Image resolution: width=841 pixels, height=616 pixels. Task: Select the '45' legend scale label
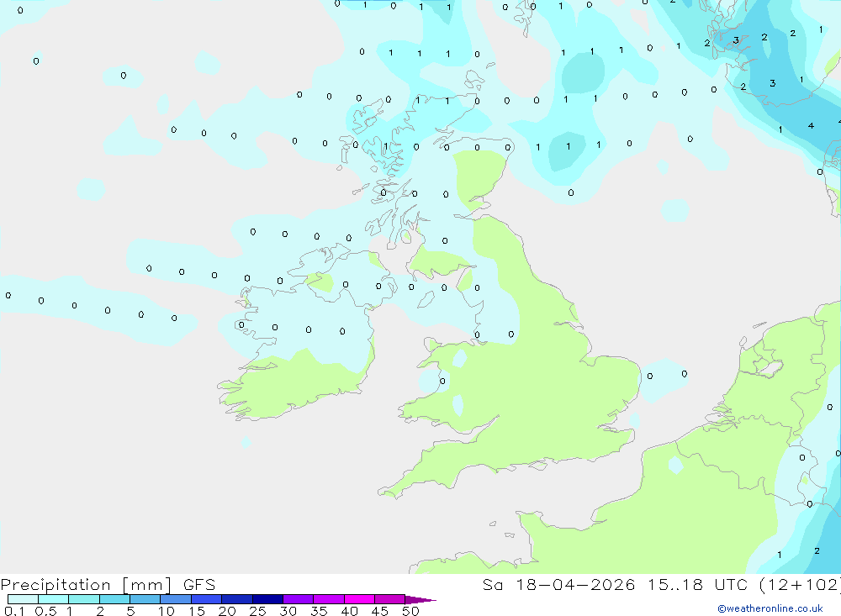click(x=380, y=611)
